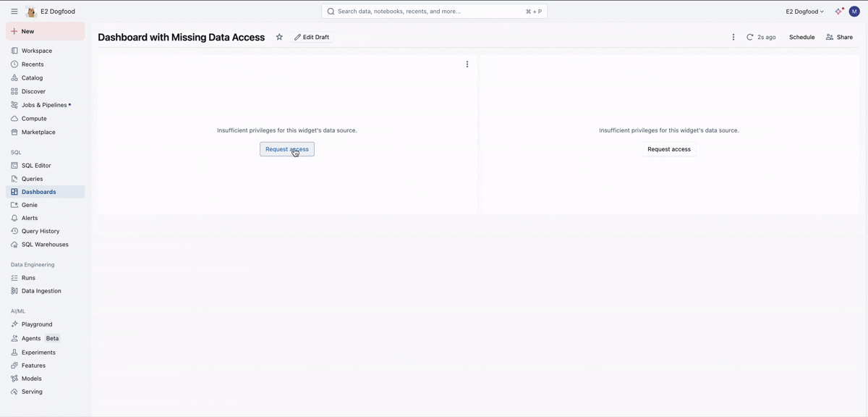Click Request access in right widget
Image resolution: width=868 pixels, height=417 pixels.
click(x=669, y=149)
